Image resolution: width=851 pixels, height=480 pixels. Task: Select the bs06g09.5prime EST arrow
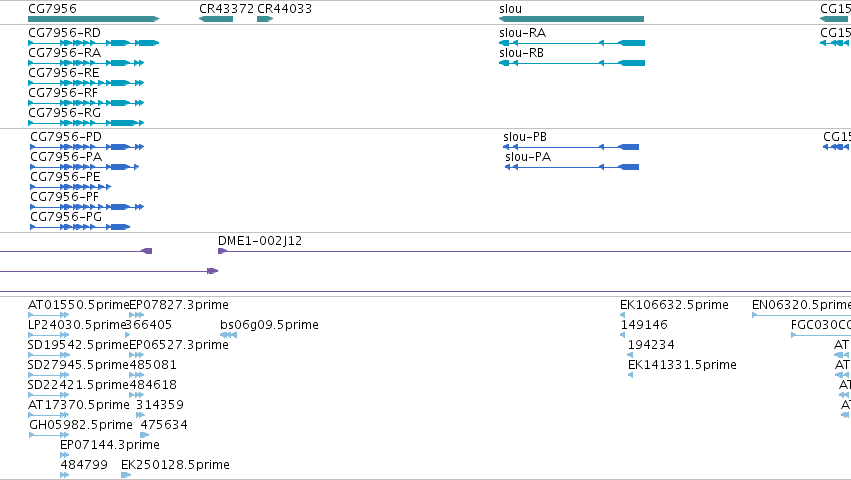[x=228, y=335]
